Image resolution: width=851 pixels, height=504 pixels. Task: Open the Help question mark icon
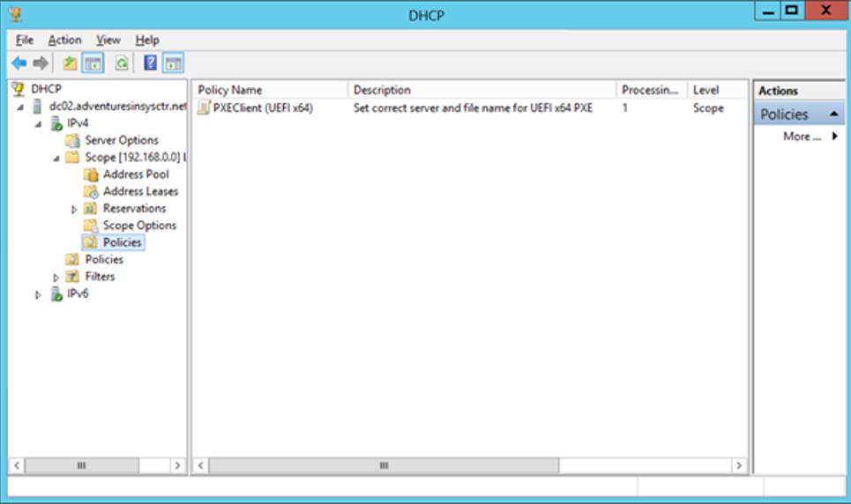150,63
